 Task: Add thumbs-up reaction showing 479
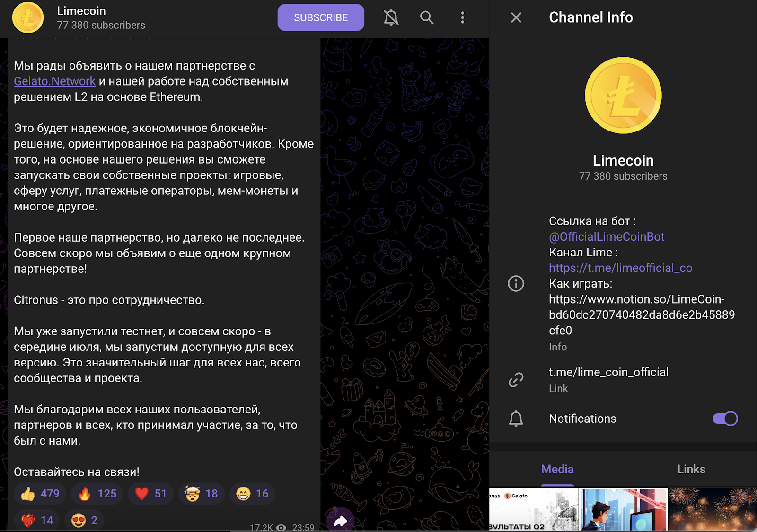pyautogui.click(x=40, y=494)
